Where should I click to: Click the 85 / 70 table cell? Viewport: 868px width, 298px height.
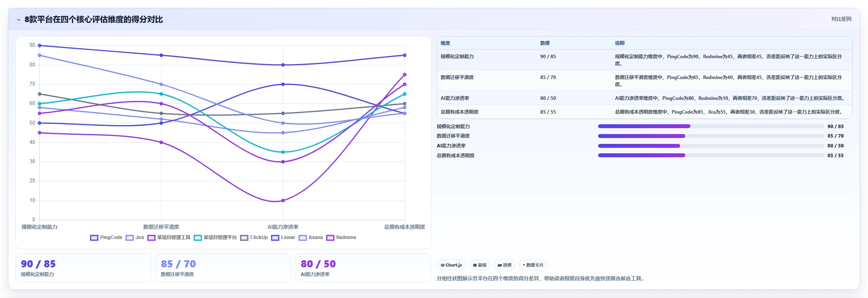click(x=548, y=77)
